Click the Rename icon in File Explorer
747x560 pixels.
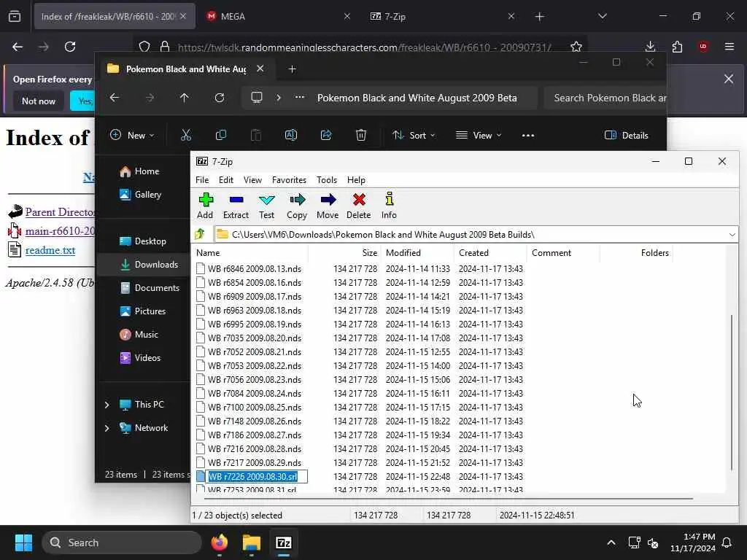[x=290, y=135]
